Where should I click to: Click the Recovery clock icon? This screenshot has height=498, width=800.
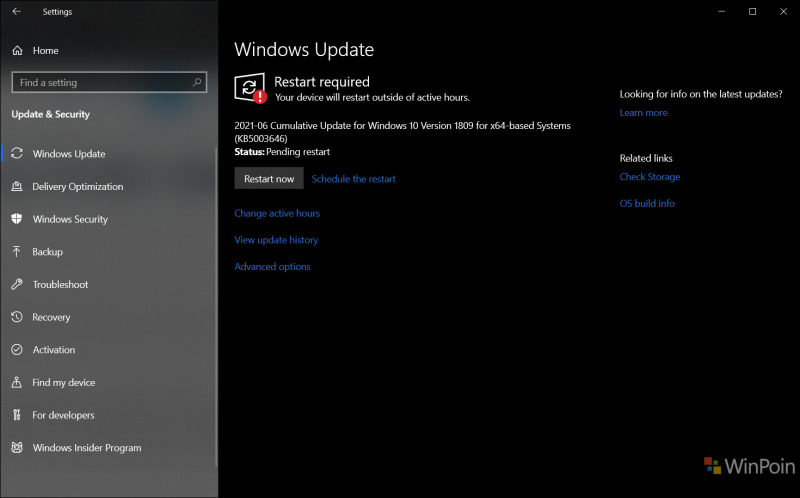click(17, 317)
